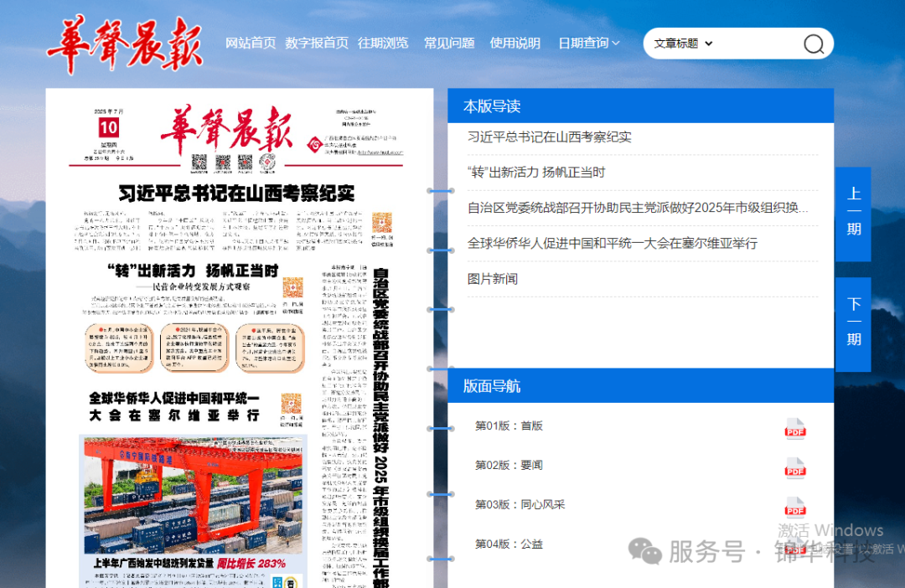Screen dimensions: 905x588
Task: Click the red date box showing 10
Action: pos(108,127)
